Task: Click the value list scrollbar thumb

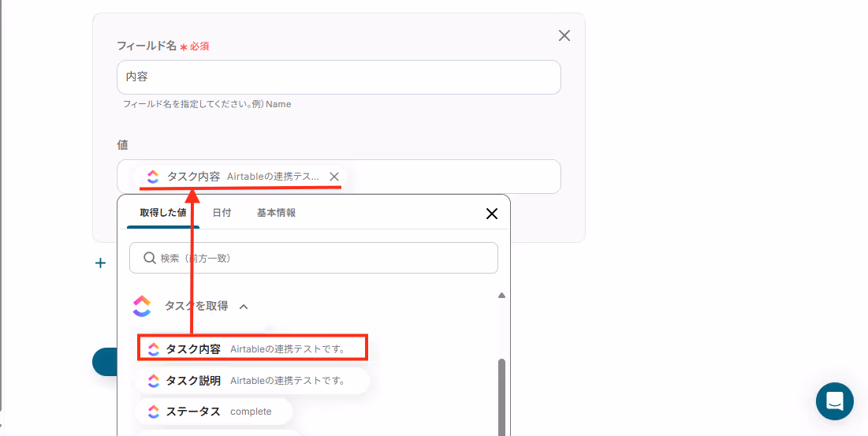Action: (501, 397)
